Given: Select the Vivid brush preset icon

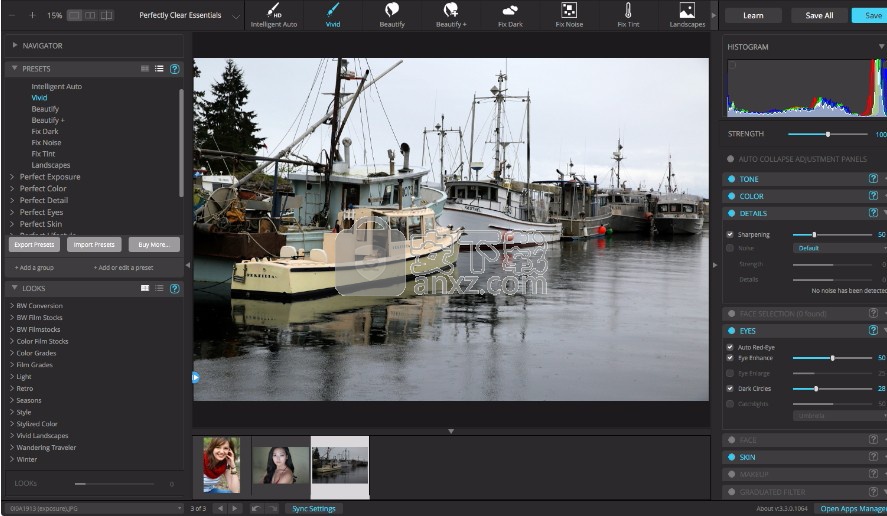Looking at the screenshot, I should [x=333, y=10].
